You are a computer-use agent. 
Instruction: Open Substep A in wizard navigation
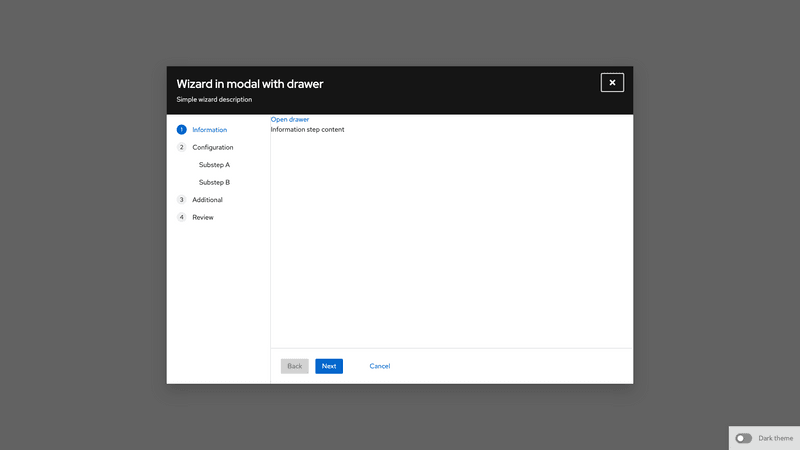pyautogui.click(x=214, y=165)
